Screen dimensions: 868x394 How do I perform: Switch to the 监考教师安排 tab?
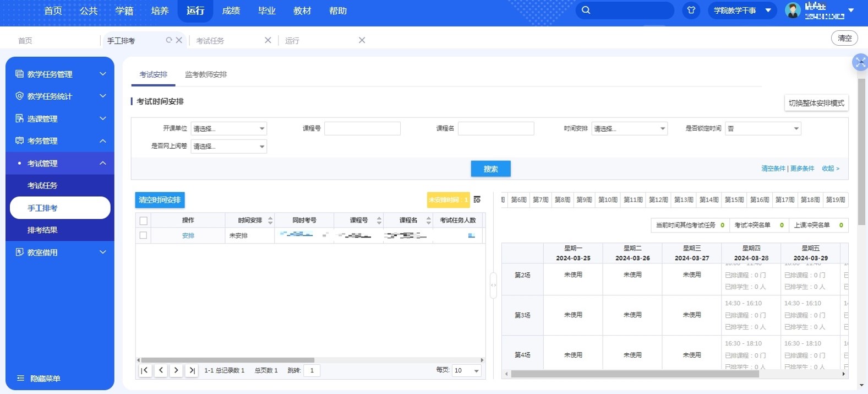(x=206, y=74)
